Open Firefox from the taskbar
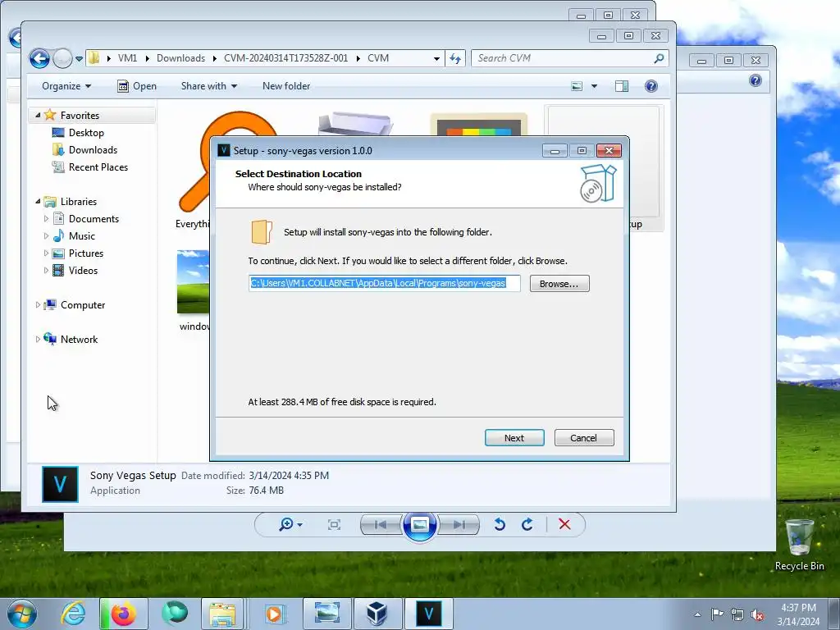Image resolution: width=840 pixels, height=630 pixels. click(x=123, y=614)
